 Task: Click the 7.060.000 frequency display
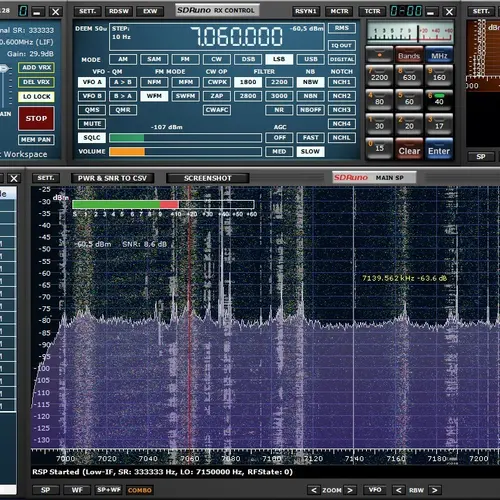pos(236,36)
